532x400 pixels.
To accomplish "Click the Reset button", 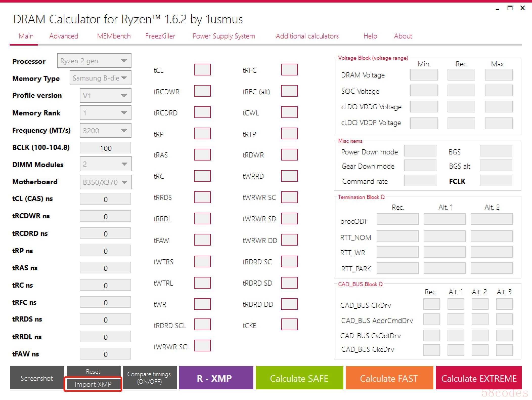I will pos(93,371).
